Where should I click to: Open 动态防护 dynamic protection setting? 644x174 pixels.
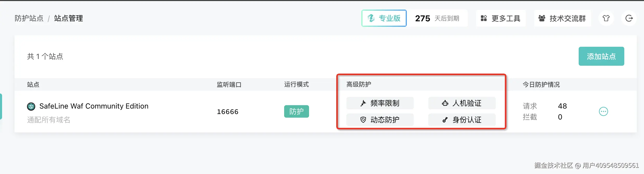tap(380, 120)
